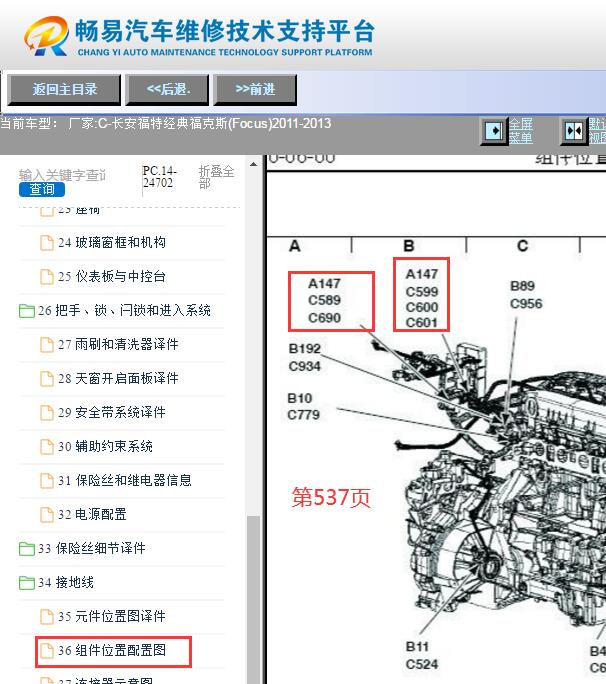The width and height of the screenshot is (606, 684).
Task: Click grid column header C
Action: pyautogui.click(x=523, y=246)
